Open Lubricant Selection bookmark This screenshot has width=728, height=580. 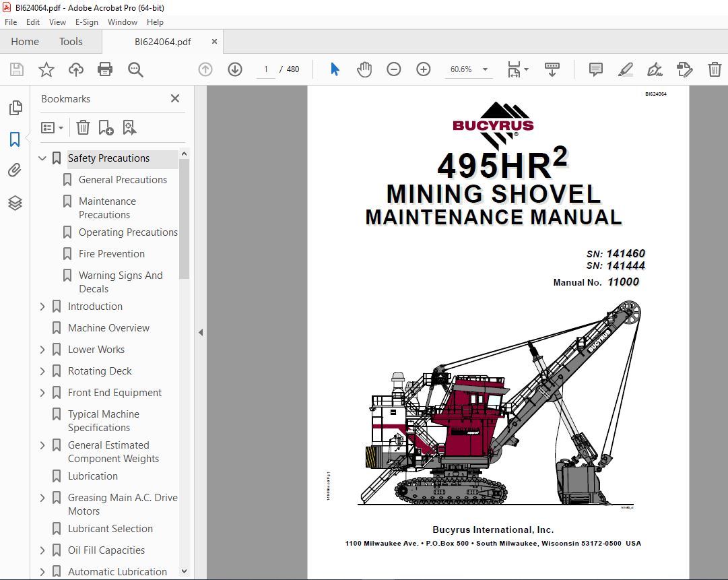coord(110,528)
